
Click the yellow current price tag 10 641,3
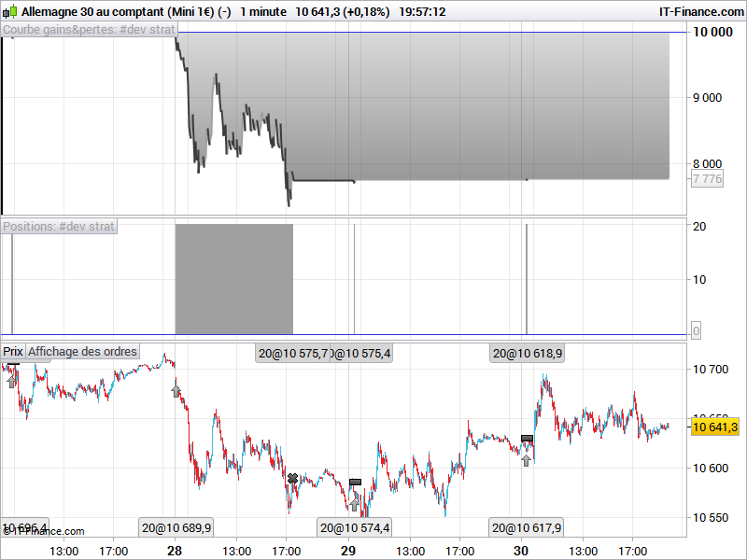[715, 427]
